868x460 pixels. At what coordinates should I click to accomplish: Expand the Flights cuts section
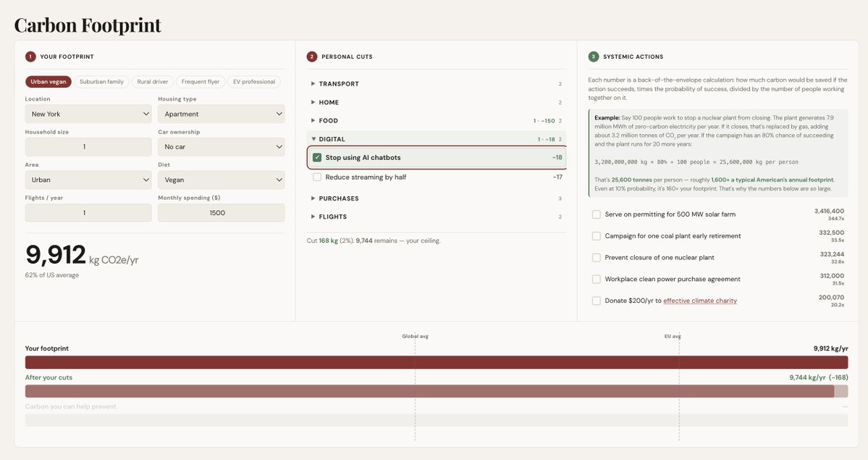click(x=437, y=217)
